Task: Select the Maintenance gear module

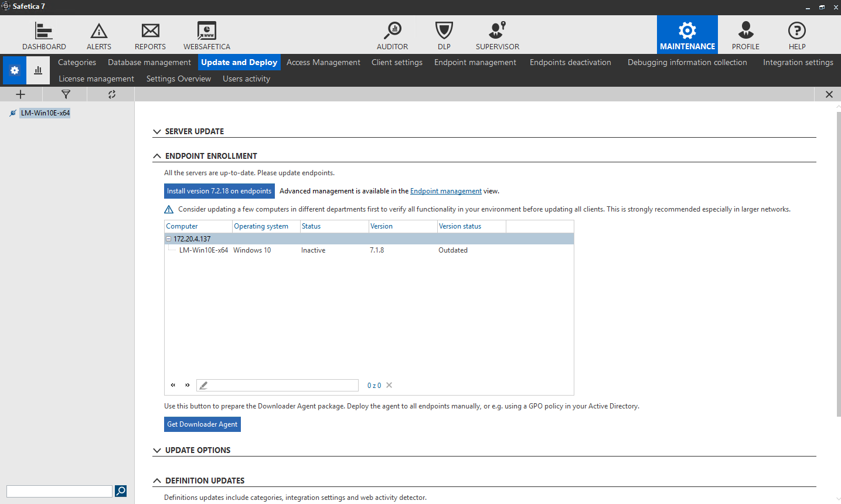Action: (x=687, y=35)
